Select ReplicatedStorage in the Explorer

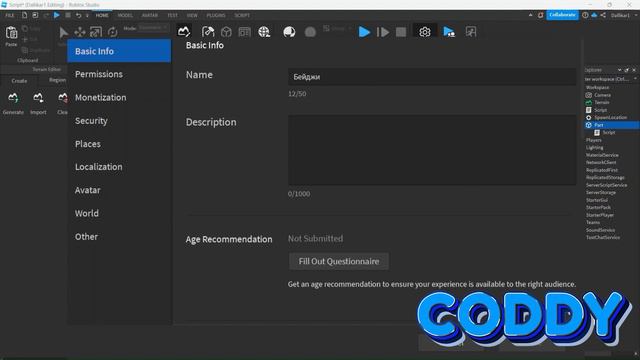(605, 178)
